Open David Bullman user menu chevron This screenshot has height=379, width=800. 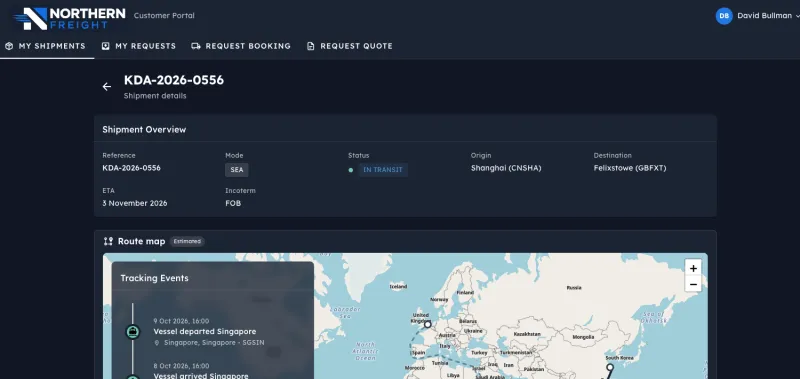click(x=797, y=16)
